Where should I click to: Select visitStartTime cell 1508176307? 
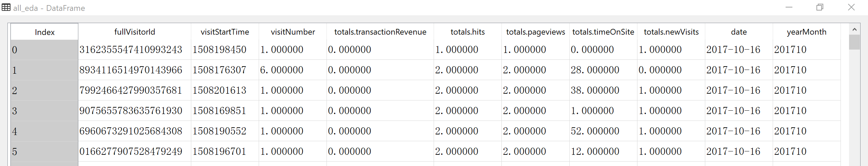[x=225, y=70]
